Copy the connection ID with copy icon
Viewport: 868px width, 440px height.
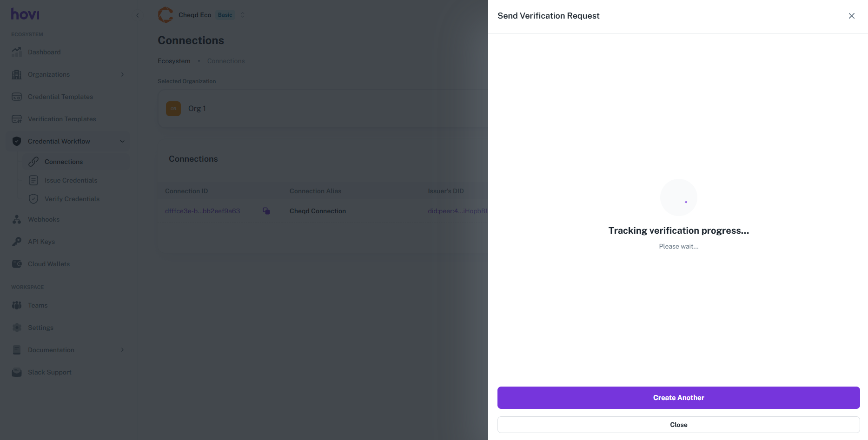click(266, 211)
